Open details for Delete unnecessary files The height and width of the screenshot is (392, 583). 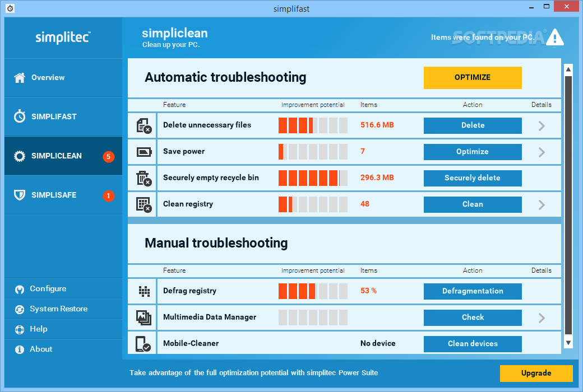point(542,126)
